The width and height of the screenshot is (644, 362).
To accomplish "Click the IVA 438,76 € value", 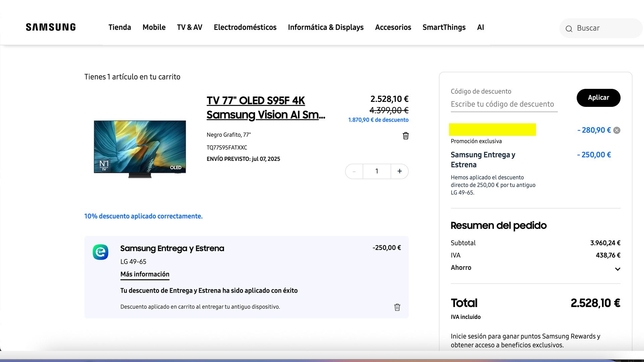I will (x=608, y=255).
